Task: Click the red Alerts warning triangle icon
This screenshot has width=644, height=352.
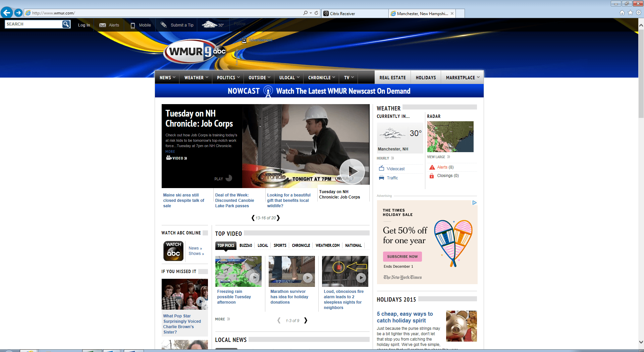Action: (x=432, y=167)
